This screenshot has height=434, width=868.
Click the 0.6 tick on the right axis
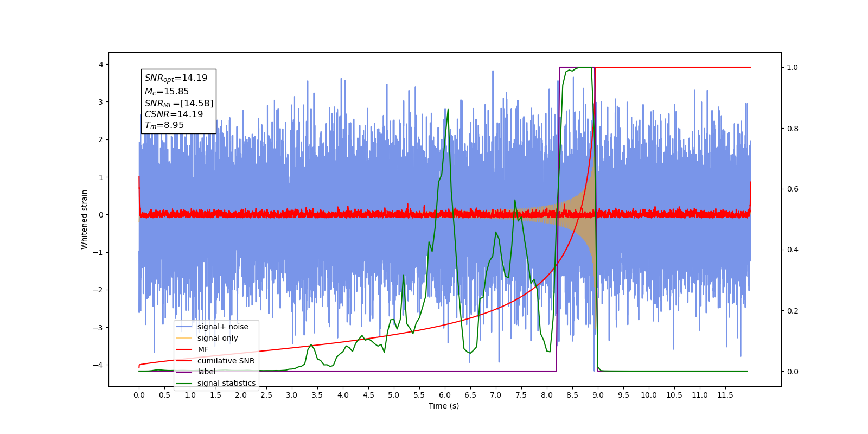[x=793, y=189]
